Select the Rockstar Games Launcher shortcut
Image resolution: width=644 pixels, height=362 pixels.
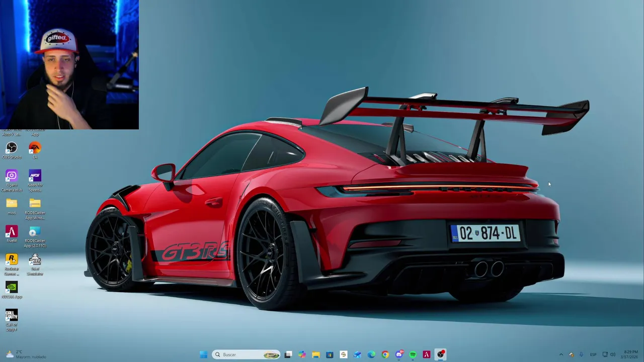pos(12,264)
